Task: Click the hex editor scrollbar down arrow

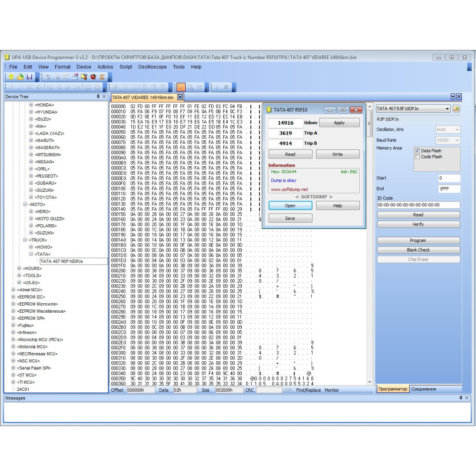Action: point(370,382)
